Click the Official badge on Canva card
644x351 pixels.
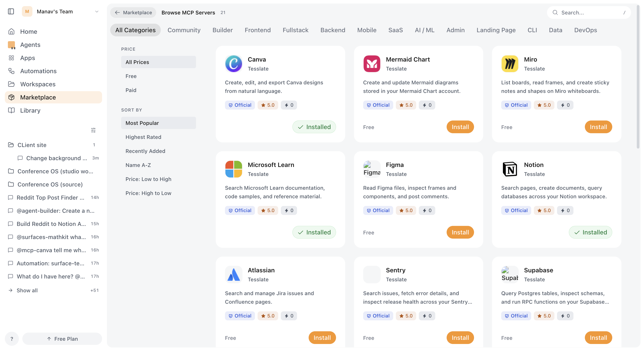(240, 105)
